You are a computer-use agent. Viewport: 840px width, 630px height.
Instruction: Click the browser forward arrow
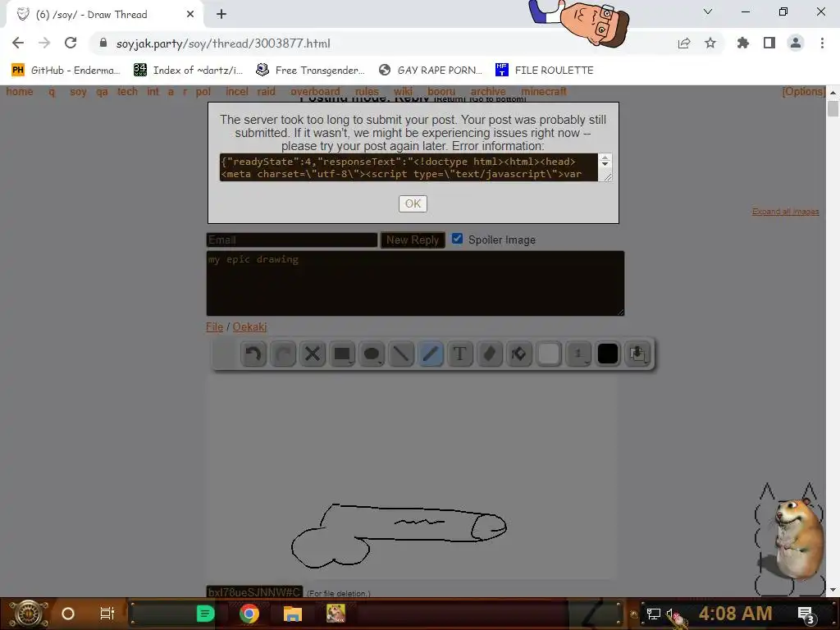[x=44, y=43]
